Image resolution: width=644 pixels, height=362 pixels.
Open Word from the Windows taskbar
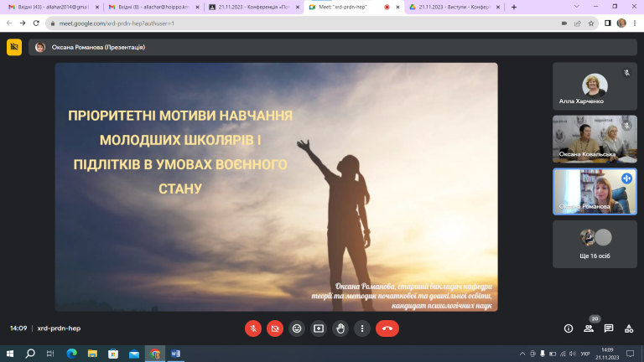(x=175, y=354)
